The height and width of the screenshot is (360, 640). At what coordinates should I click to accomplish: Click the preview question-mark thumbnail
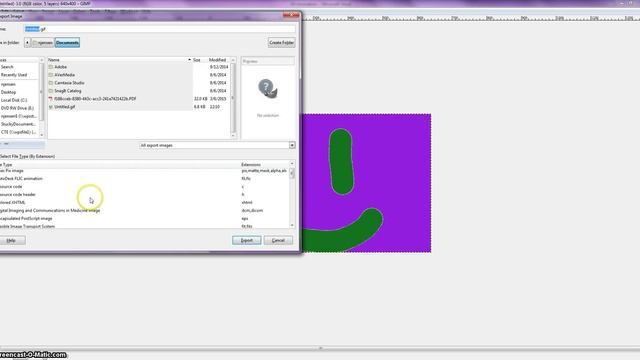click(x=268, y=88)
